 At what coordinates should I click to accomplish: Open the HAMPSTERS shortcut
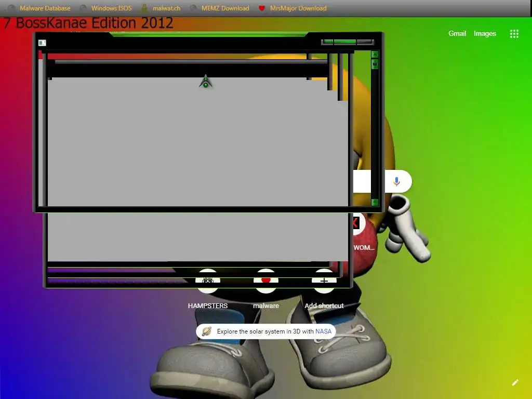point(208,288)
